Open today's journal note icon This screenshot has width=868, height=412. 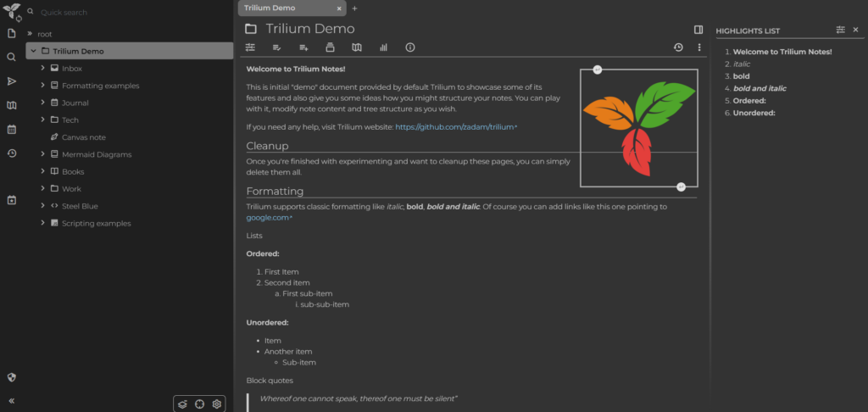11,200
